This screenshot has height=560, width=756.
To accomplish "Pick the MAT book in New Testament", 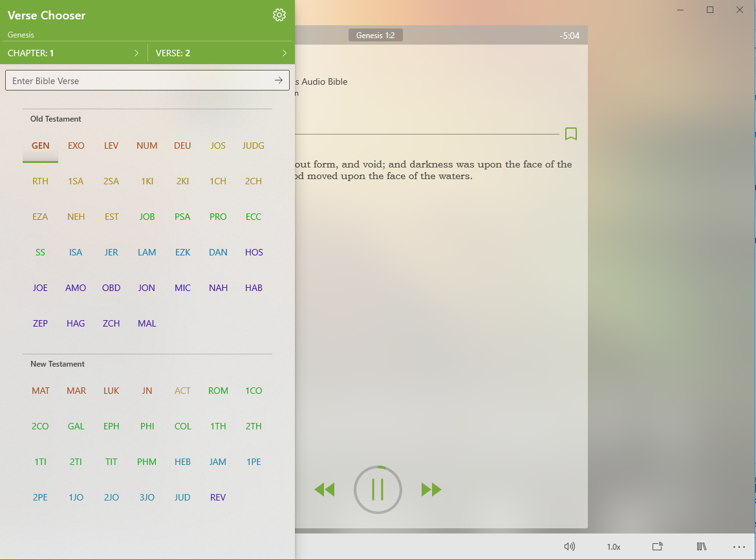I will point(40,391).
